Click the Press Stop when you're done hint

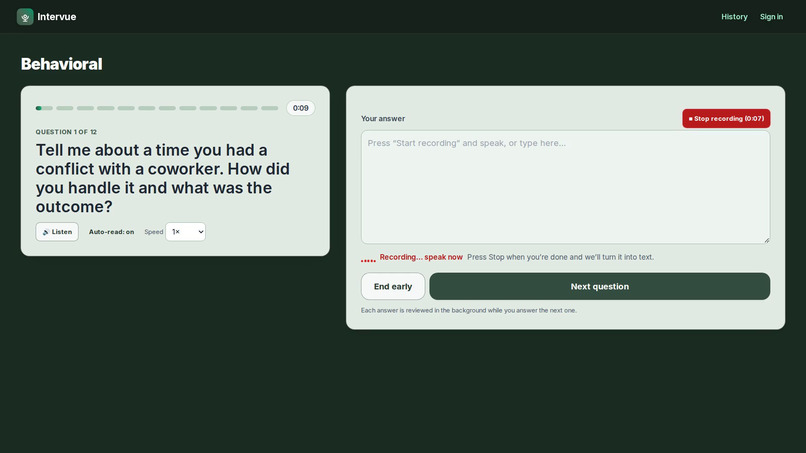(x=560, y=257)
